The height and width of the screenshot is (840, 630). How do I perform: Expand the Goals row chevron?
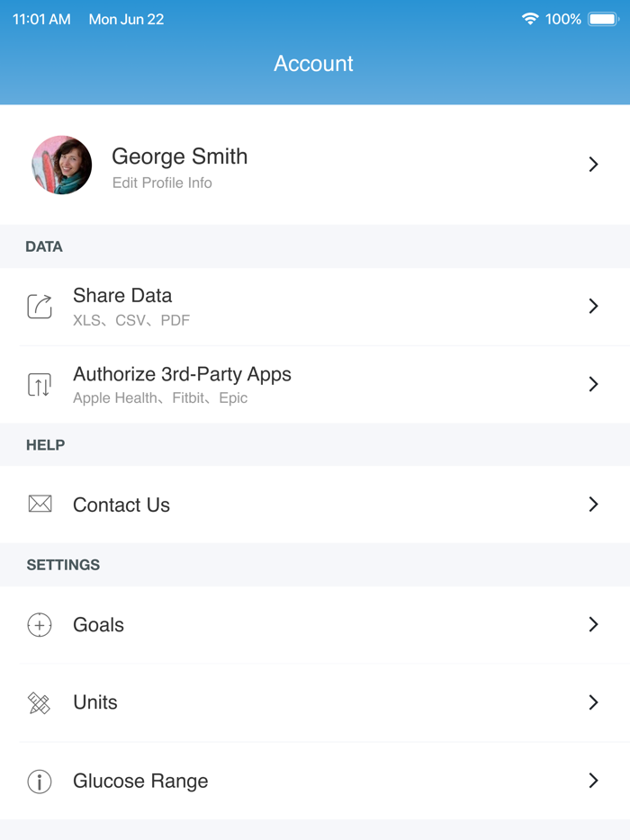[x=593, y=624]
